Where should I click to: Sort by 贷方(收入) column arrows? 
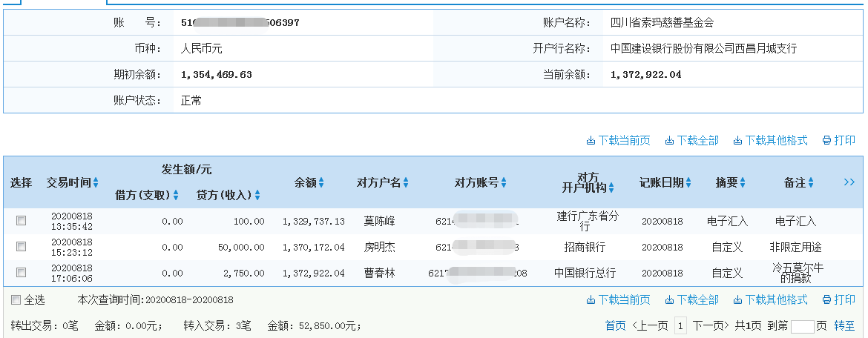[257, 195]
